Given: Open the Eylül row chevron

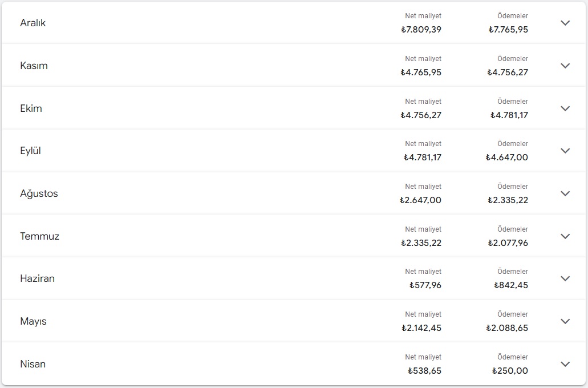Looking at the screenshot, I should tap(565, 151).
